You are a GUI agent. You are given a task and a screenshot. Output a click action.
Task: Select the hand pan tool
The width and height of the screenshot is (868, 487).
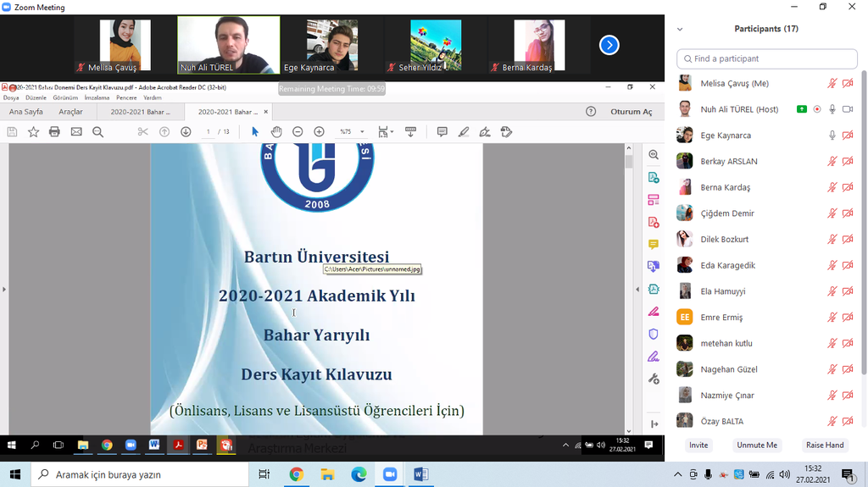tap(276, 131)
